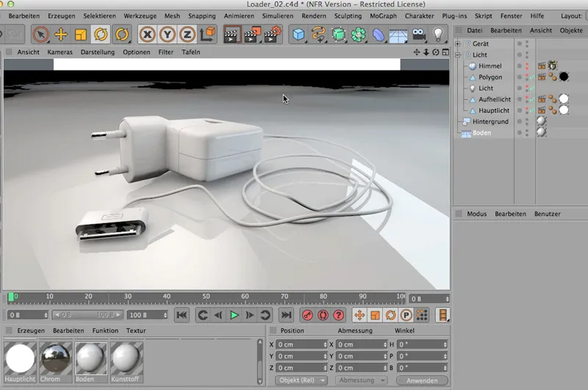Add a cube primitive object
The width and height of the screenshot is (588, 390).
click(298, 35)
